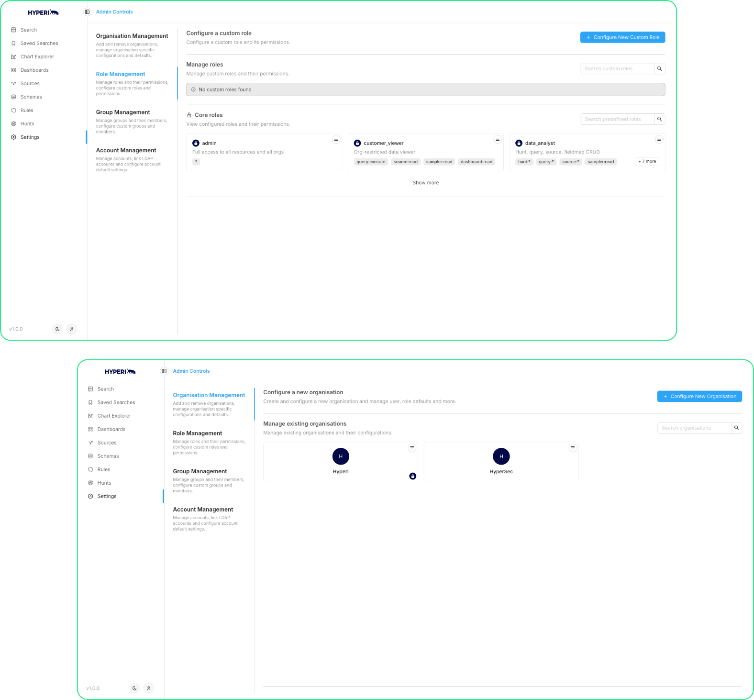Open the HyperI organisation card menu
This screenshot has height=700, width=754.
coord(412,448)
